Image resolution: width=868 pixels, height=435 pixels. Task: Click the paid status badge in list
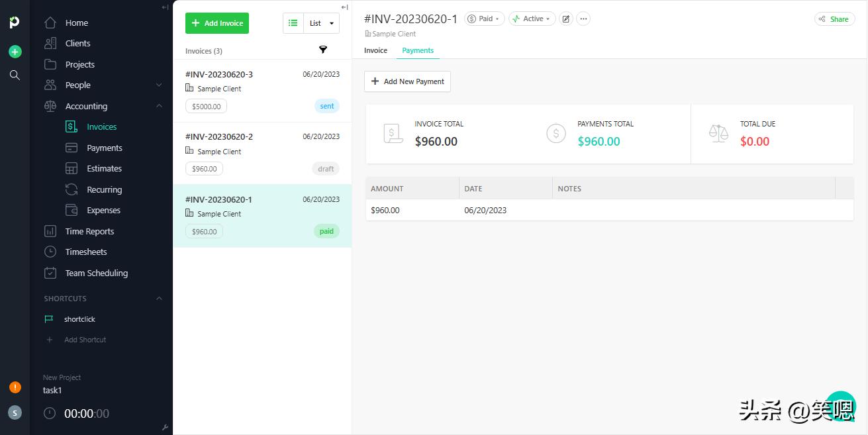pos(326,231)
